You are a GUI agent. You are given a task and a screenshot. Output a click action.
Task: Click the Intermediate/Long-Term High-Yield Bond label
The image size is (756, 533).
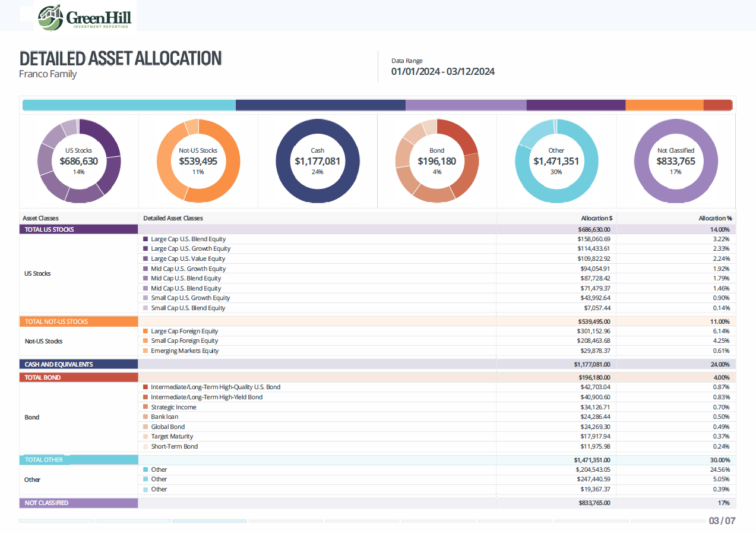pos(207,397)
